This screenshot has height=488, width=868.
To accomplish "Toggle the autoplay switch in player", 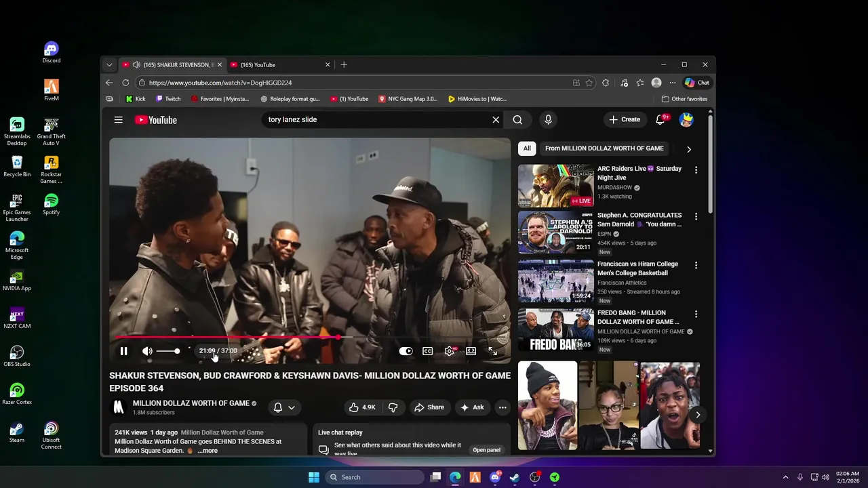I will point(406,351).
